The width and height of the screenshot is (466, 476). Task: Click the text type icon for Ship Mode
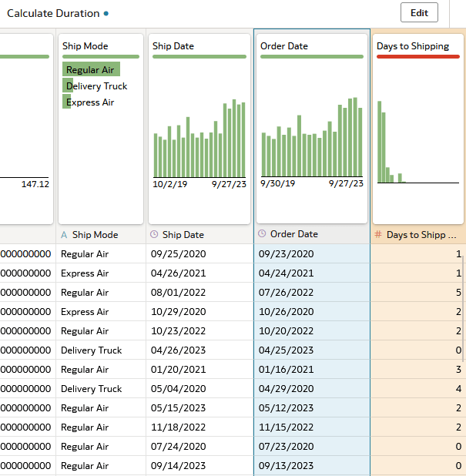65,235
